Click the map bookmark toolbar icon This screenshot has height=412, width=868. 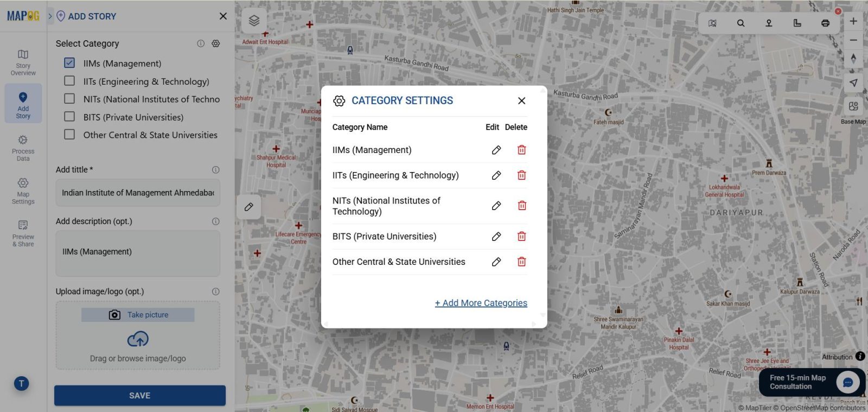(712, 23)
